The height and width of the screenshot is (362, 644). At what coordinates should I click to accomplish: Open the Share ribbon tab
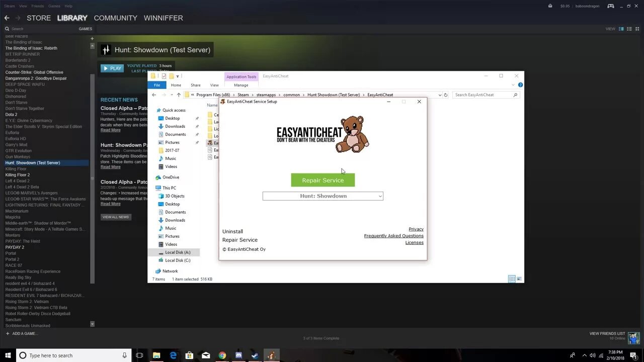click(195, 85)
